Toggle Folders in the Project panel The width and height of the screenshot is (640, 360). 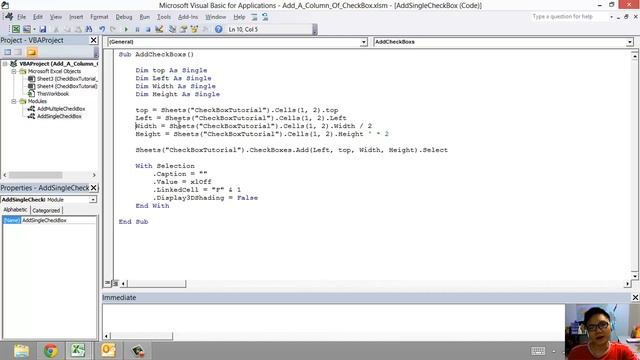[x=32, y=52]
